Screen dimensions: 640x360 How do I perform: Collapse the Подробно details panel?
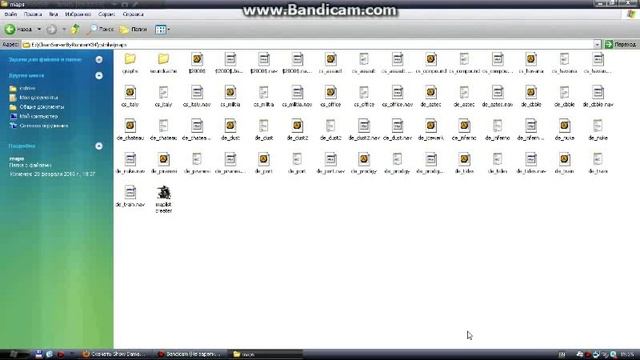tap(99, 146)
